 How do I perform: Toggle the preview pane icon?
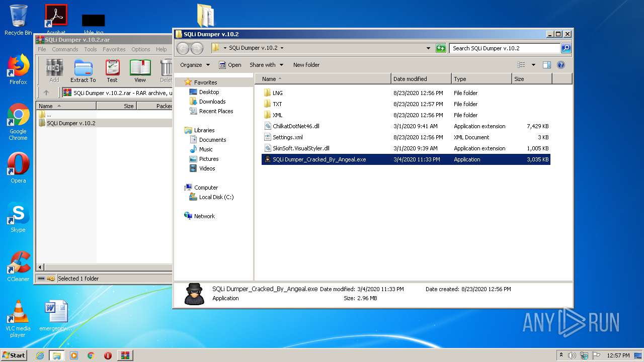(x=547, y=65)
